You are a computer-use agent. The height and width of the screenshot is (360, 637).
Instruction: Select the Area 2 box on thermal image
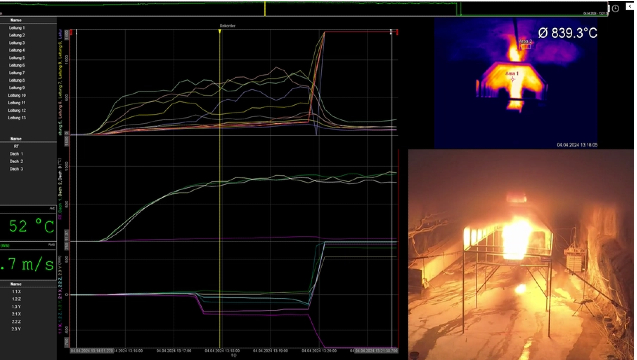[x=526, y=46]
